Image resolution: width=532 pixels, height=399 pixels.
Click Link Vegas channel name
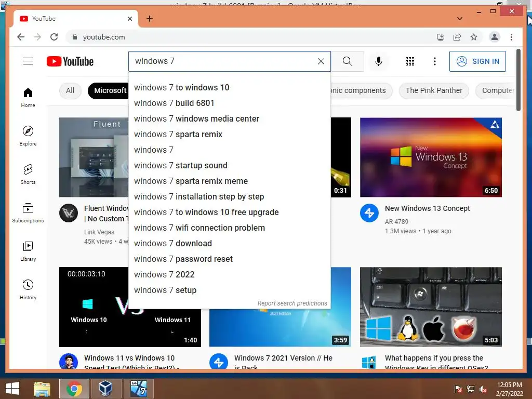[x=99, y=232]
